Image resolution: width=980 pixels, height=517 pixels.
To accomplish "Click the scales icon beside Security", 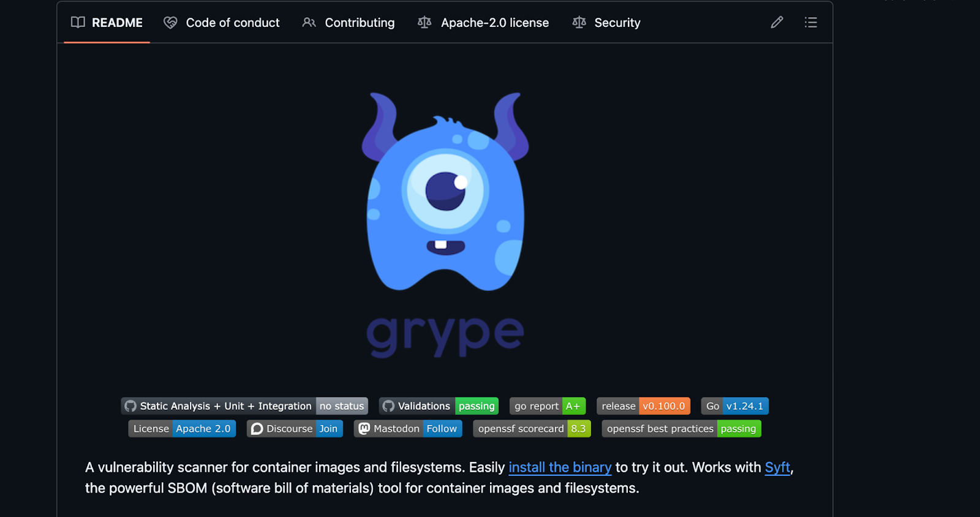I will [x=579, y=23].
